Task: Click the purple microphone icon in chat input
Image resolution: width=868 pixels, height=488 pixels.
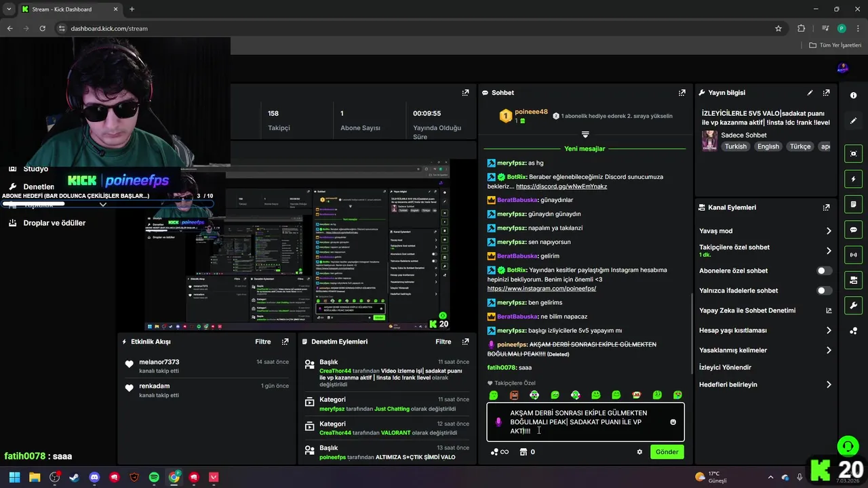Action: (498, 422)
